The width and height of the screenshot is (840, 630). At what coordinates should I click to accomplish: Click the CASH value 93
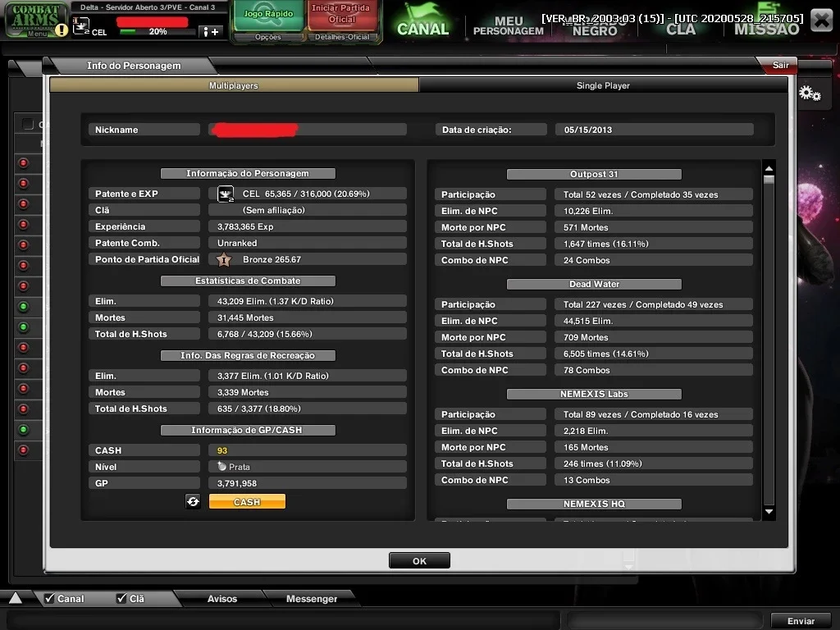pyautogui.click(x=222, y=450)
